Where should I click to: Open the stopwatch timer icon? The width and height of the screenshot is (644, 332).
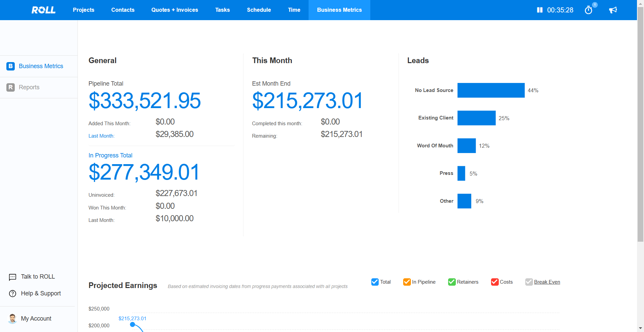tap(588, 10)
